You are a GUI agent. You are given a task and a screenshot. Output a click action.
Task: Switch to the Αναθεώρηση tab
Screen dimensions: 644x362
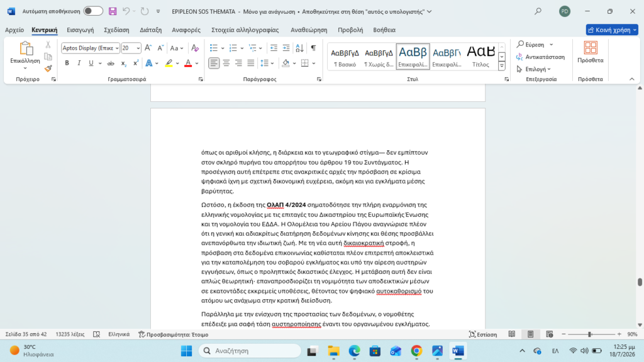(309, 30)
